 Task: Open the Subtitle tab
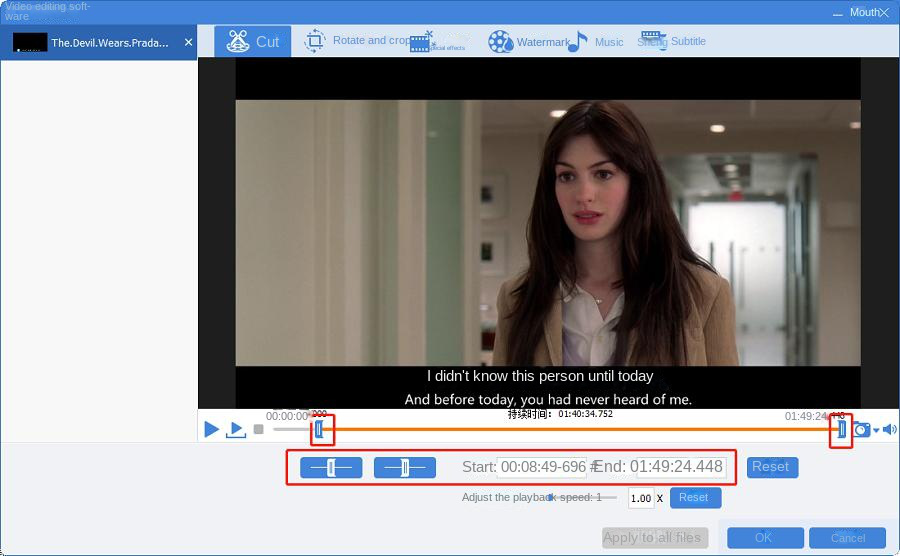pos(672,41)
